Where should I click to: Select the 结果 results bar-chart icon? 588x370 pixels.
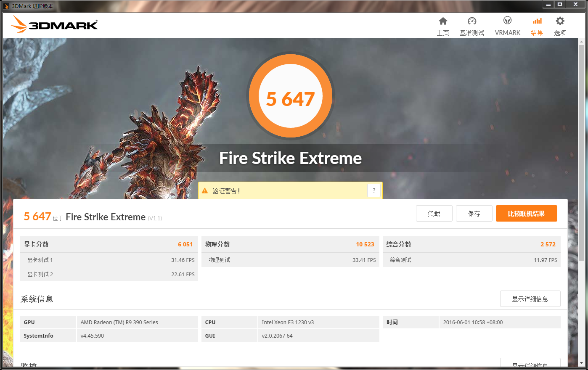537,21
